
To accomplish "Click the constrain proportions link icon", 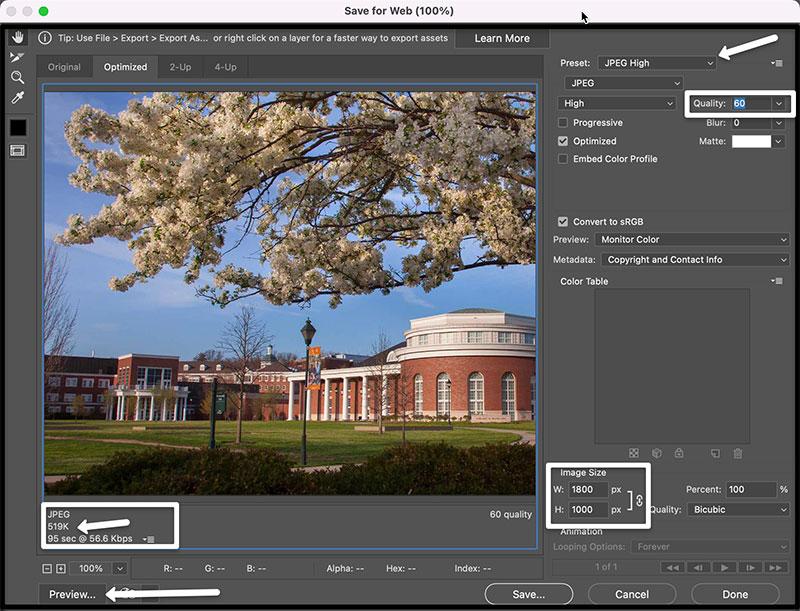I will pos(640,500).
